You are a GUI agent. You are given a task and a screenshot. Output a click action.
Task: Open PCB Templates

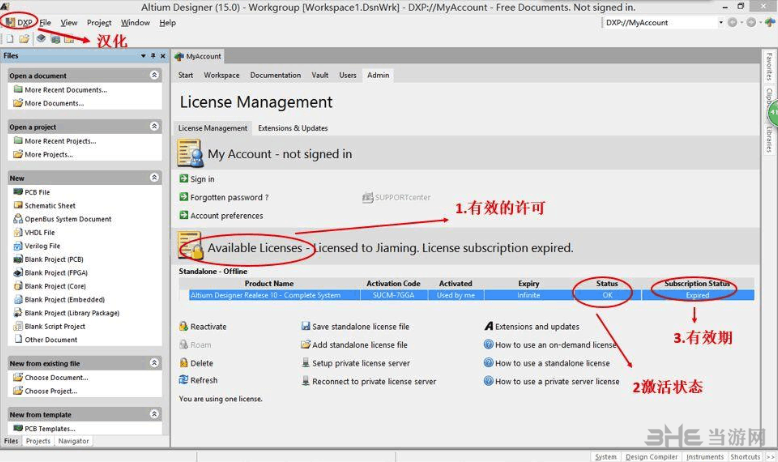(45, 428)
